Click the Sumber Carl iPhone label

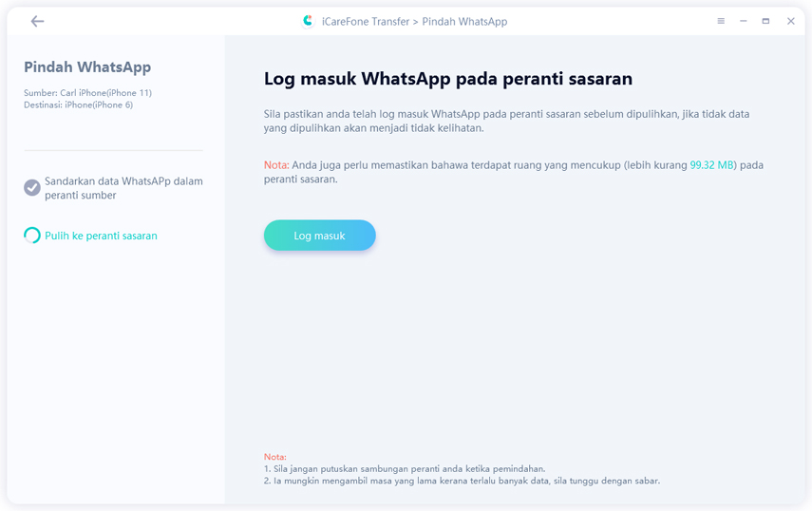click(x=87, y=93)
